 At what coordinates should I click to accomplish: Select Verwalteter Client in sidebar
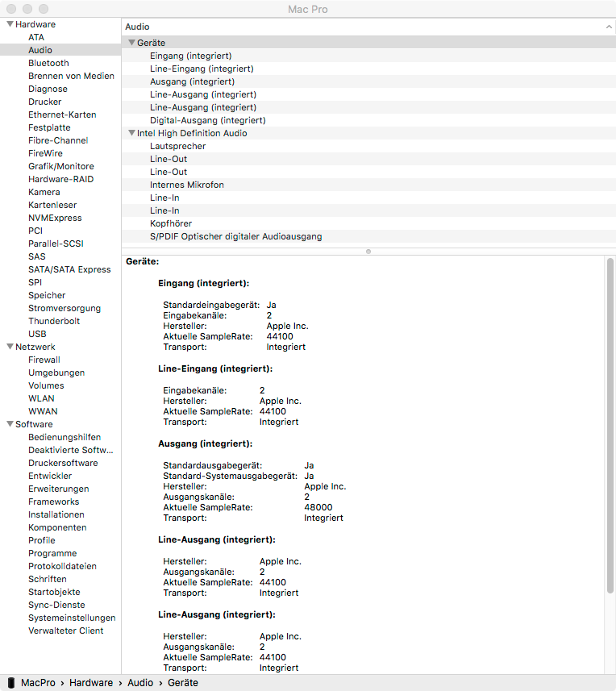click(65, 631)
